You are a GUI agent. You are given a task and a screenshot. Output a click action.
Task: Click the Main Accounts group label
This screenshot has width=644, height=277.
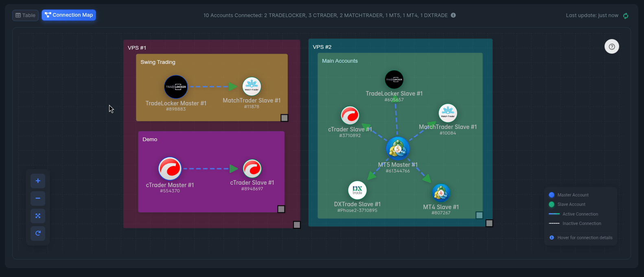click(x=340, y=61)
